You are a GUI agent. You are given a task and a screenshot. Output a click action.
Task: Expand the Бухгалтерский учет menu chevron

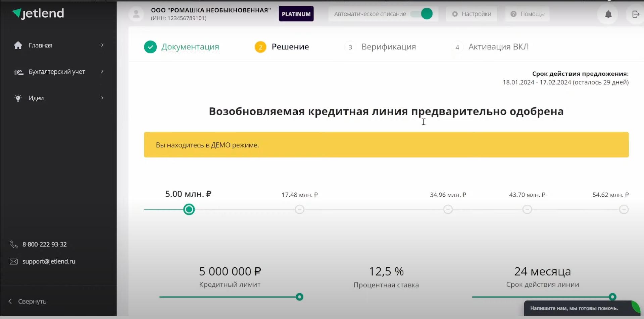102,71
